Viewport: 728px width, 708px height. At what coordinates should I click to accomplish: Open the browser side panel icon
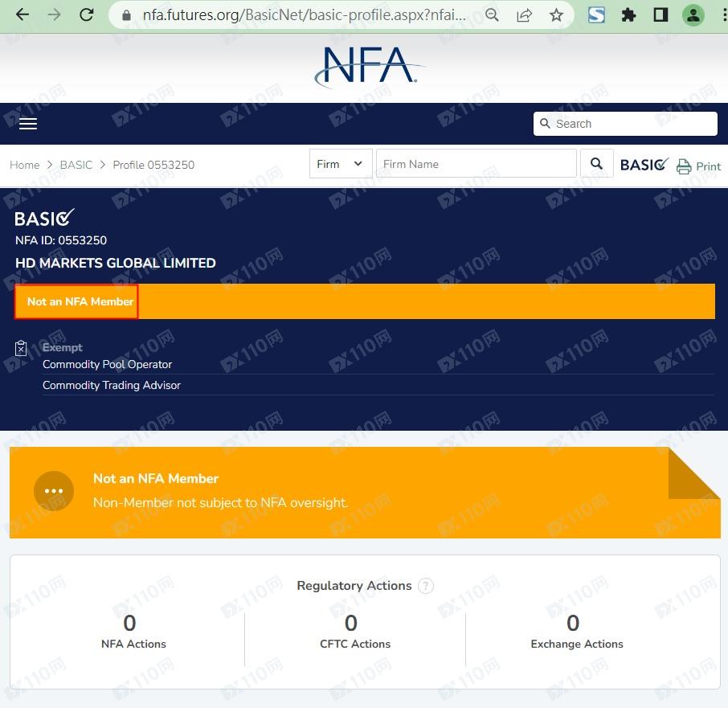pyautogui.click(x=661, y=14)
